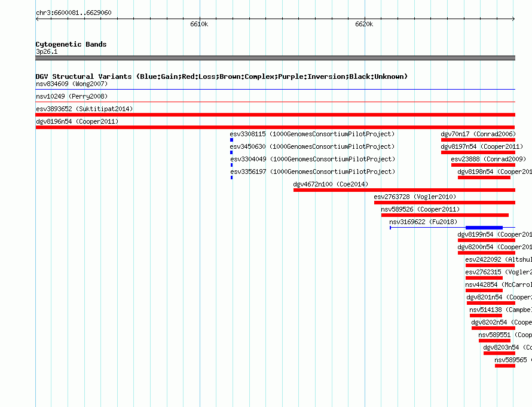Viewport: 532px width, 407px height.
Task: Click the small blue esv3304049 gain marker
Action: (x=232, y=165)
